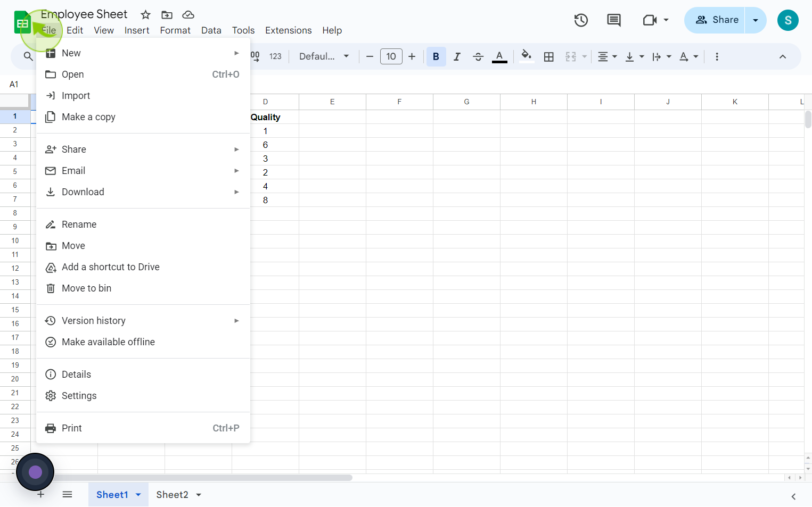Image resolution: width=812 pixels, height=507 pixels.
Task: Open spreadsheet Settings entry
Action: 143,396
